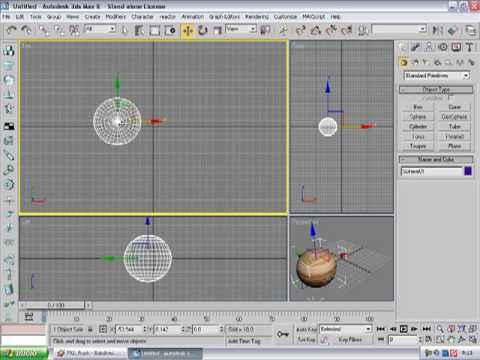Toggle Set Key mode
This screenshot has width=480, height=360.
tap(305, 340)
